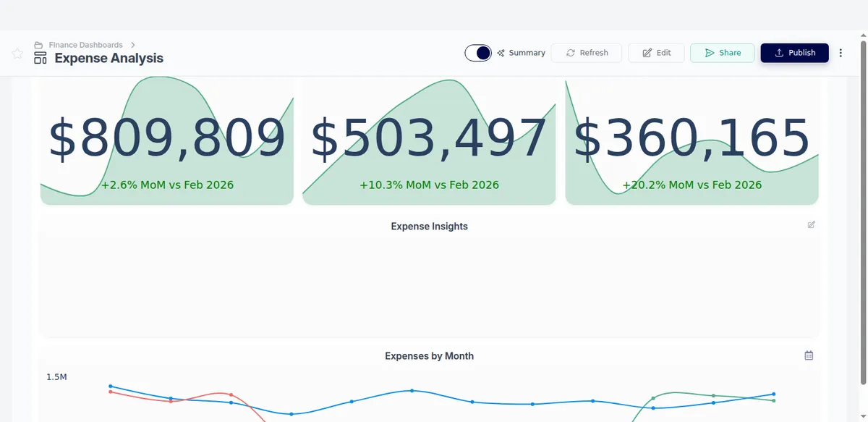
Task: Click the last green data point on the chart
Action: pyautogui.click(x=774, y=400)
